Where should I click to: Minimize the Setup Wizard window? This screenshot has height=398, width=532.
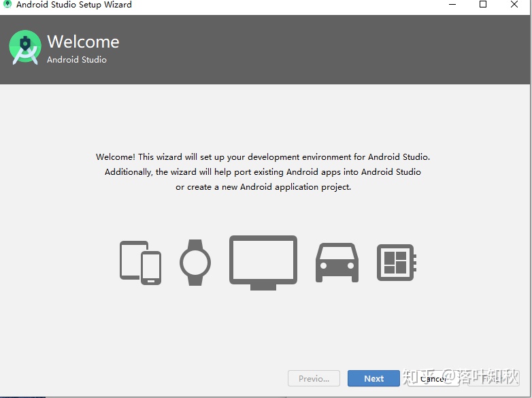coord(452,4)
